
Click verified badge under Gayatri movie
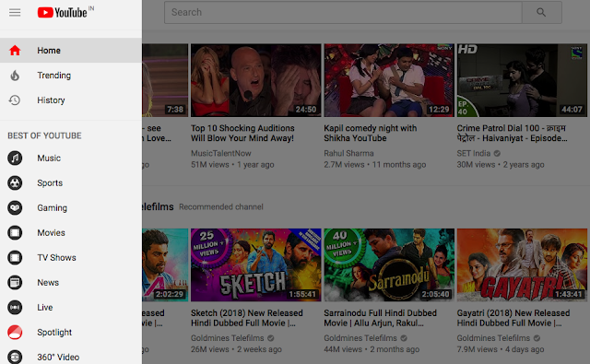[x=537, y=338]
